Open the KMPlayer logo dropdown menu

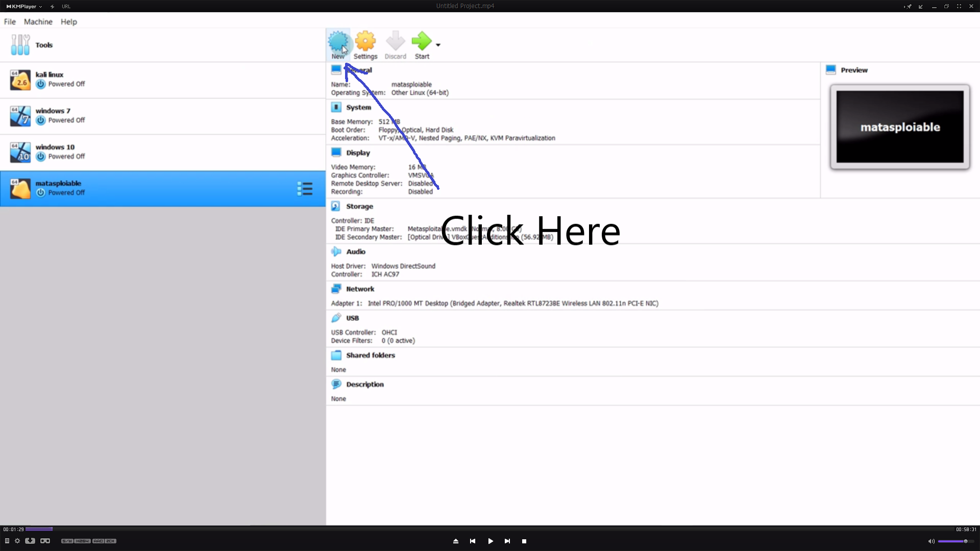click(x=24, y=6)
